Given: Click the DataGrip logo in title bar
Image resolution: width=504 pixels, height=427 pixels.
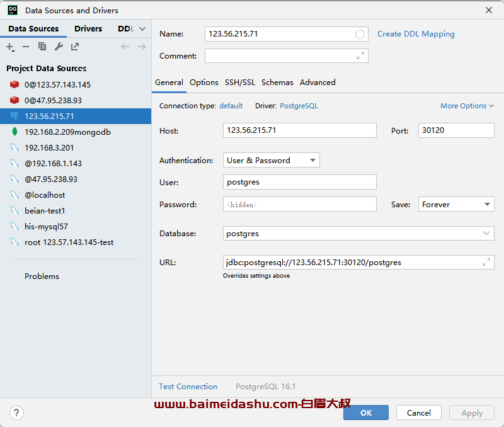Looking at the screenshot, I should pos(13,10).
